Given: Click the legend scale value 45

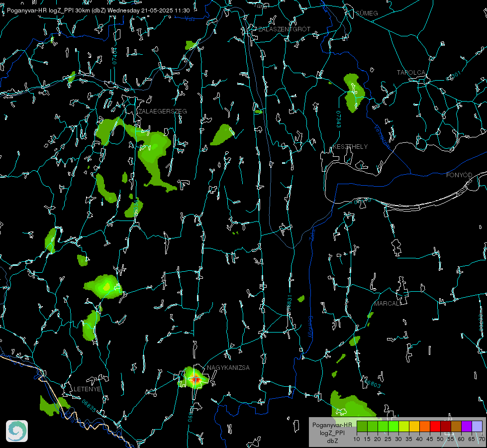Looking at the screenshot, I should tap(430, 440).
